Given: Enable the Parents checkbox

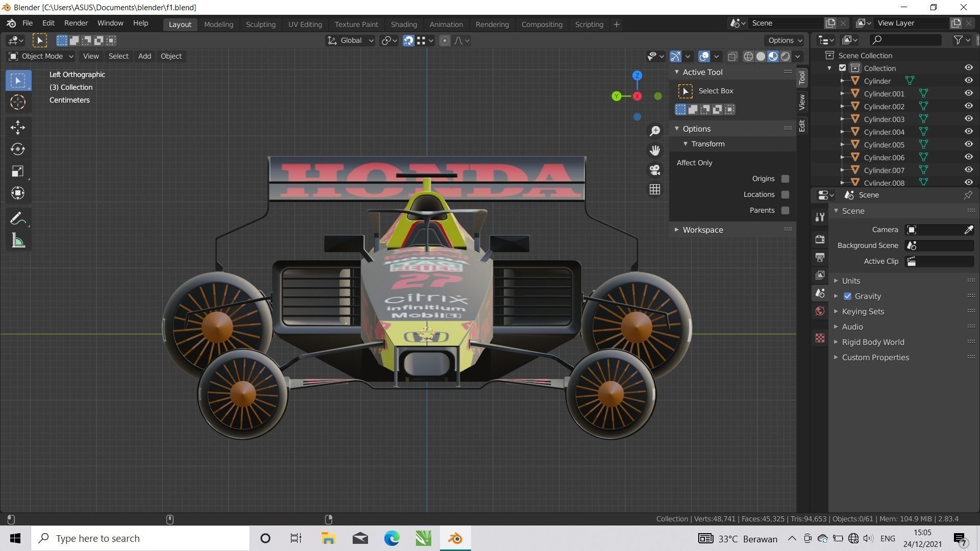Looking at the screenshot, I should coord(785,210).
